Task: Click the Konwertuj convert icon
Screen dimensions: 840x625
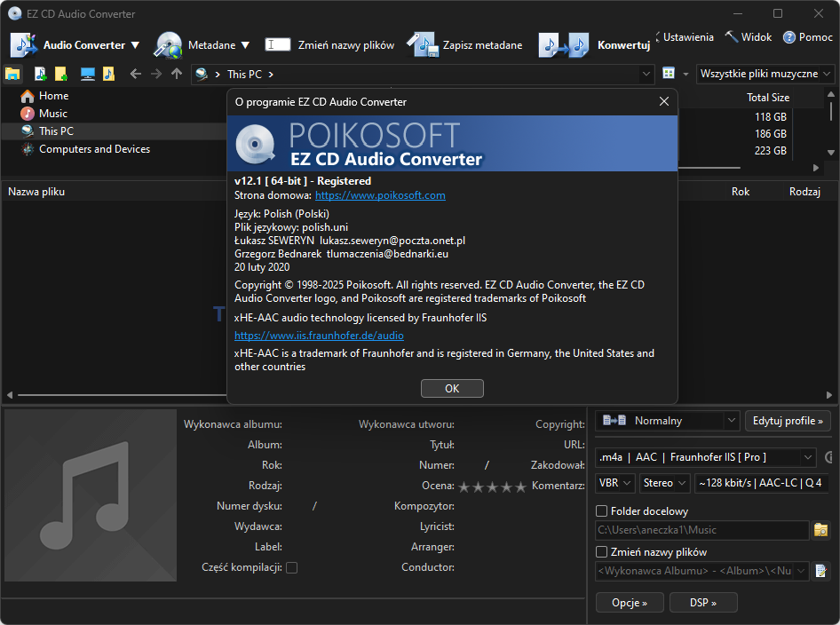Action: 564,45
